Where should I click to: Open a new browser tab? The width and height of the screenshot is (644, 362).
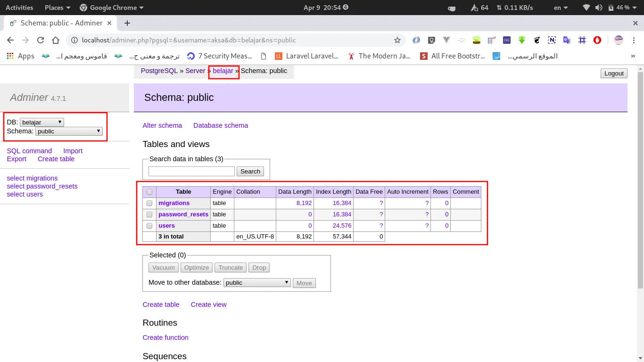click(127, 23)
